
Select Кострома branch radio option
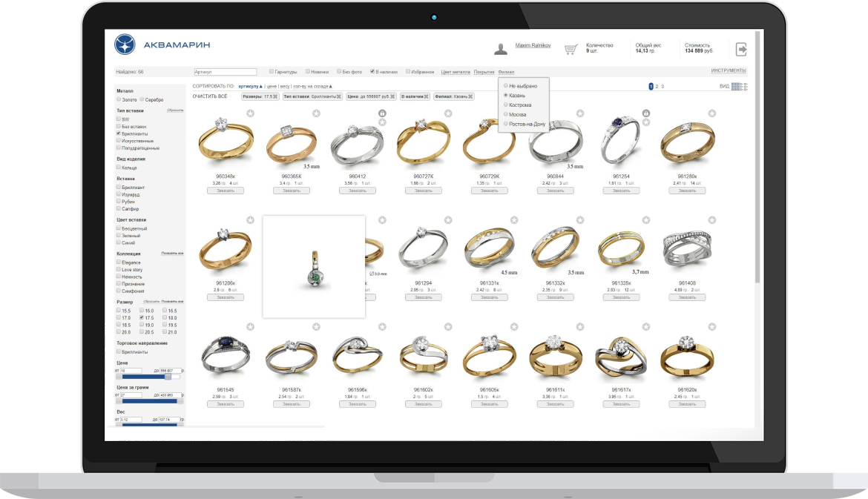coord(506,105)
